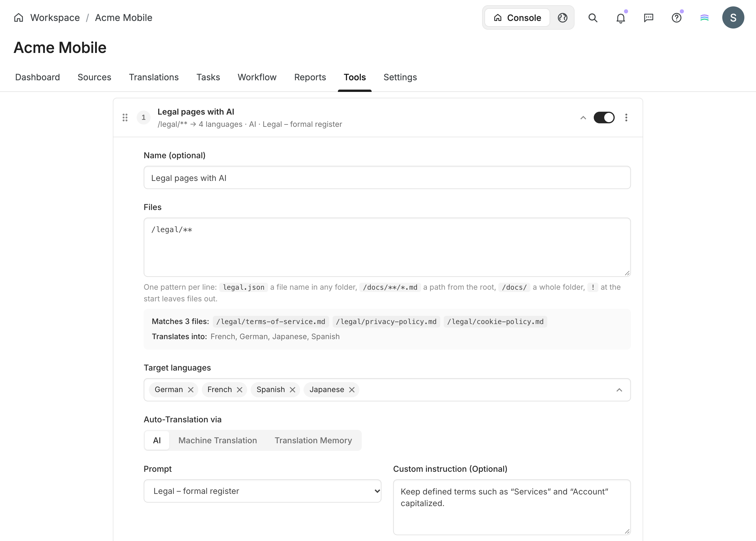The width and height of the screenshot is (756, 541).
Task: Open the Reports tab
Action: pos(310,77)
